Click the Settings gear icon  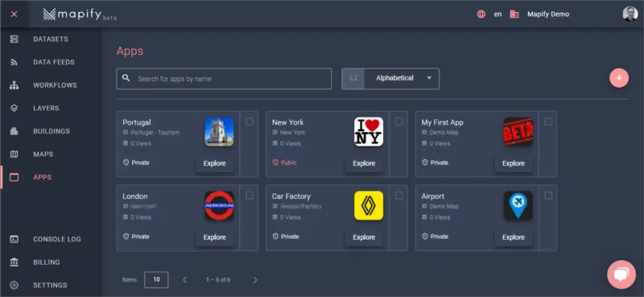click(14, 285)
